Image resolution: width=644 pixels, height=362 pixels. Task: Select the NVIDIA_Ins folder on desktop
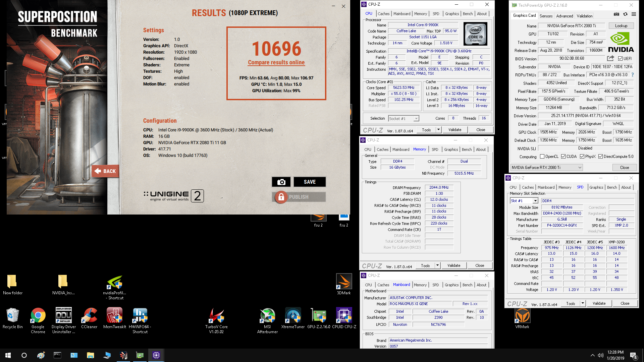coord(63,285)
